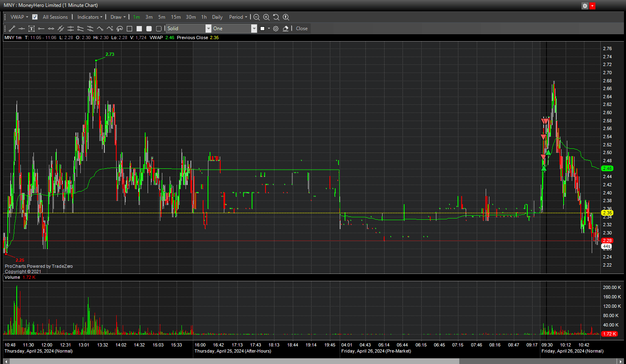Open drawing settings gear icon
Screen dimensions: 626x364
(276, 29)
